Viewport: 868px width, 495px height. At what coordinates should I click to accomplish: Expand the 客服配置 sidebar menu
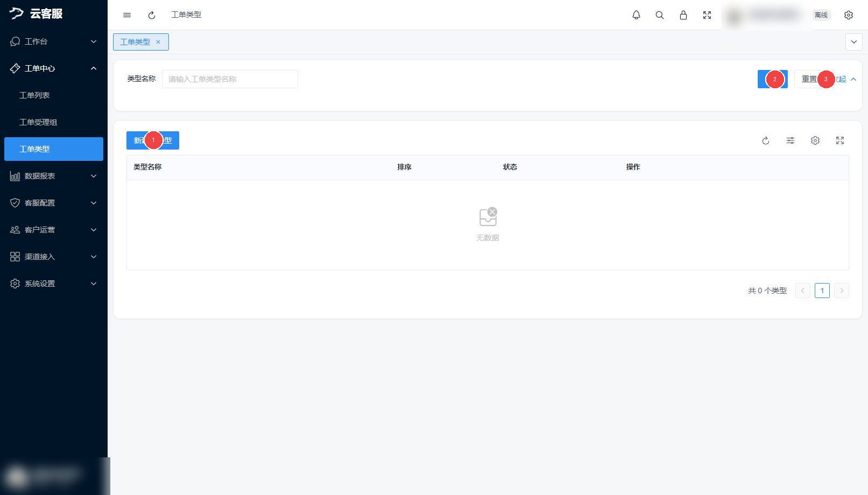(x=54, y=203)
